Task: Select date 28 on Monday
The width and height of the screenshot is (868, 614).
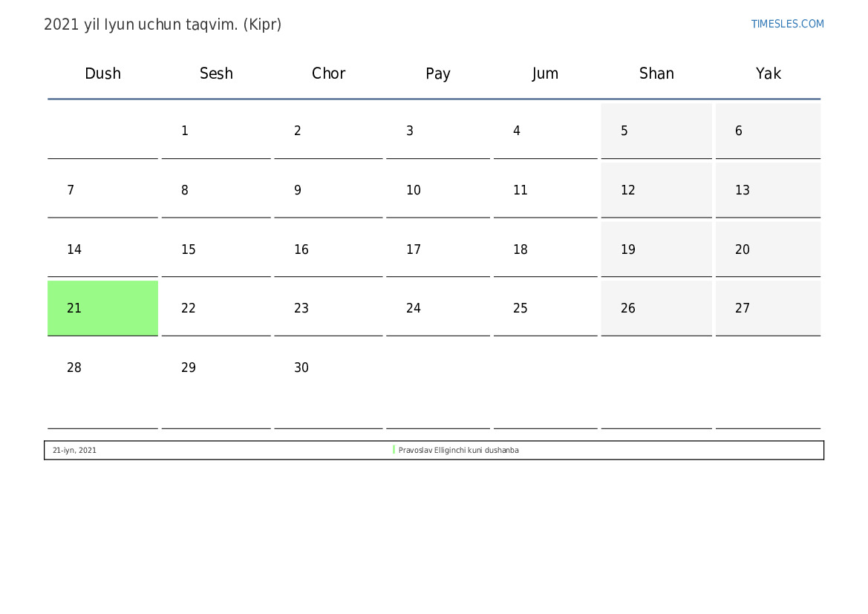Action: (x=102, y=368)
